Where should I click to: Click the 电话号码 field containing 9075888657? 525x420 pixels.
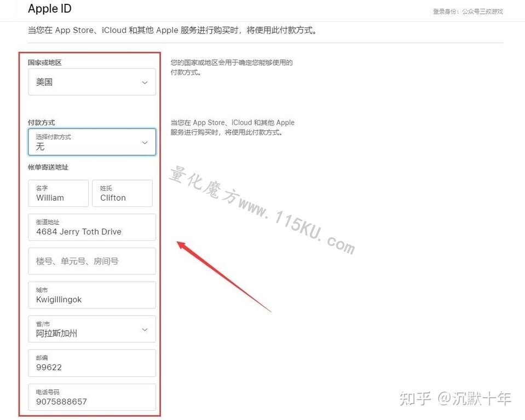pyautogui.click(x=92, y=397)
